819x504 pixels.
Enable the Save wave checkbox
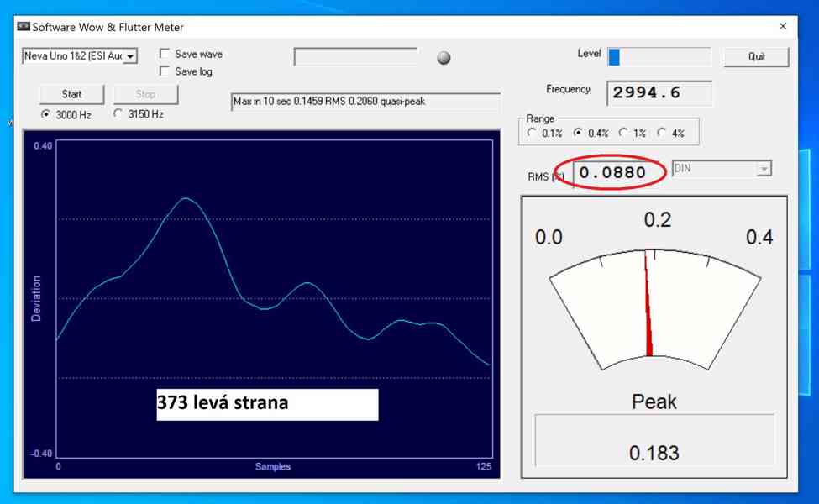click(x=165, y=55)
